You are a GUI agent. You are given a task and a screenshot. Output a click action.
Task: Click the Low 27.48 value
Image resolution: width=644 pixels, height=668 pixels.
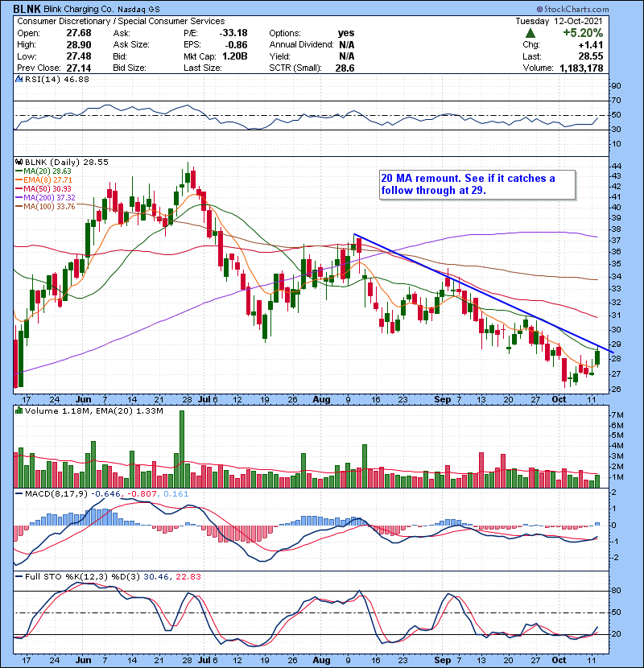pos(78,56)
